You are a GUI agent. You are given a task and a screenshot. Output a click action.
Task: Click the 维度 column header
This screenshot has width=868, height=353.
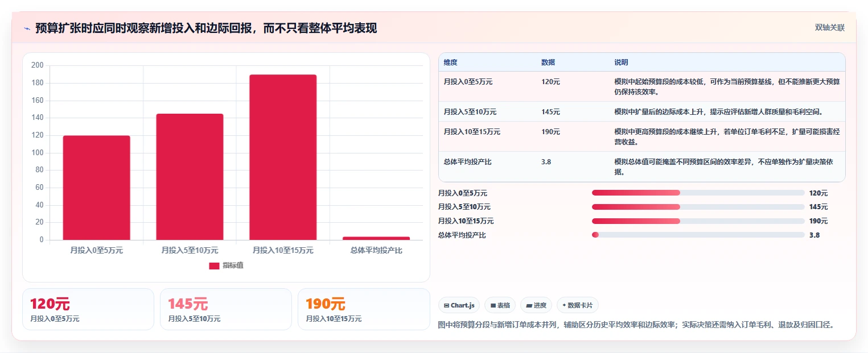[451, 63]
